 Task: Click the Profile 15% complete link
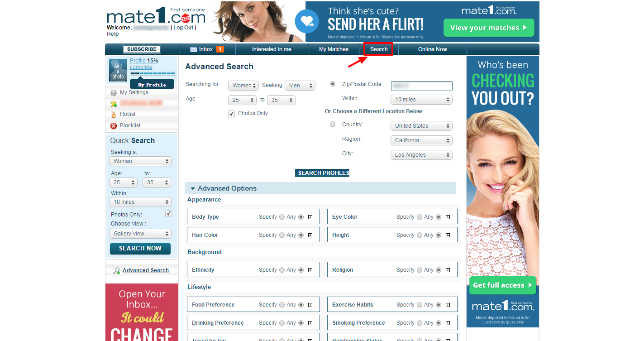point(144,64)
